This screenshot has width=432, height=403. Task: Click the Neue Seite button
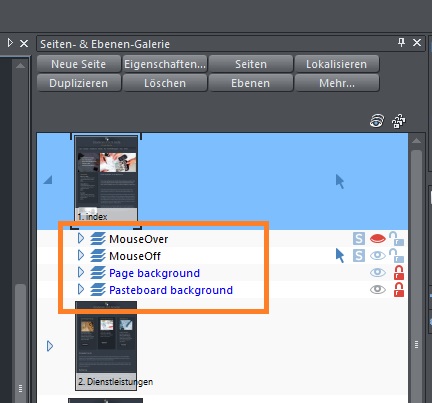pos(79,64)
